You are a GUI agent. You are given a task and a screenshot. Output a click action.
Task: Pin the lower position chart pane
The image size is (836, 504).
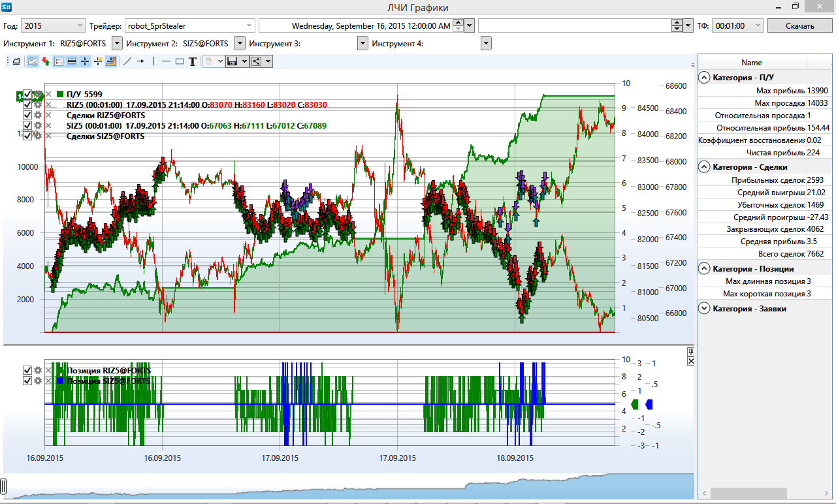tap(691, 351)
